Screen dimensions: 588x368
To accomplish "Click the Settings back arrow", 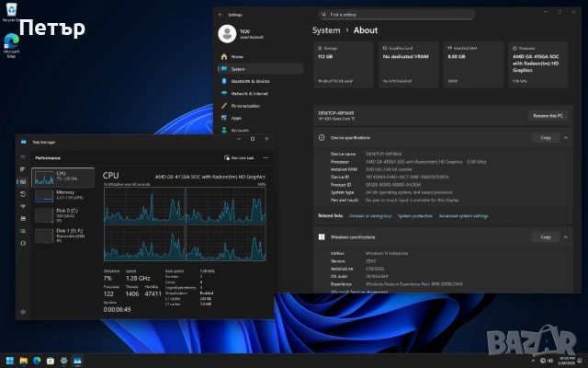I will tap(220, 15).
